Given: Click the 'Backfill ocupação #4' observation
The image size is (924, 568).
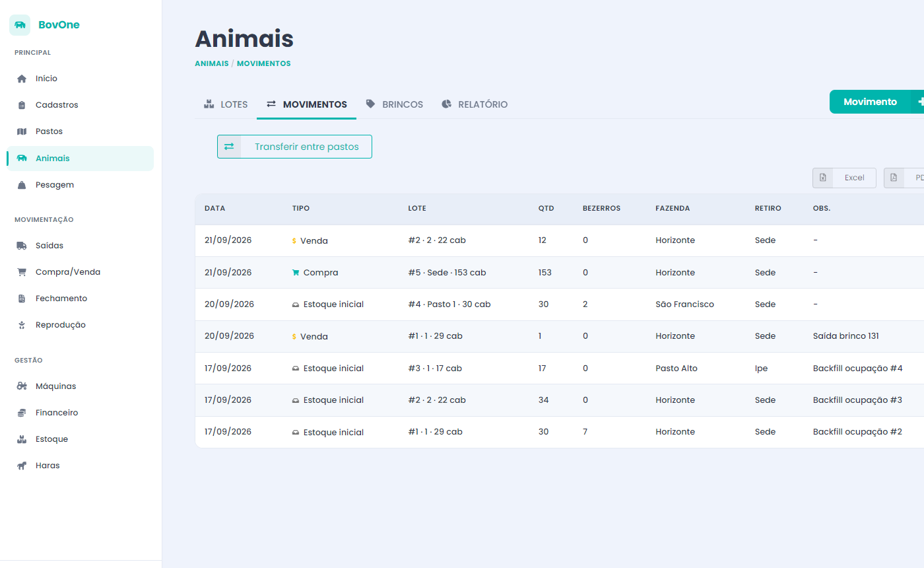Looking at the screenshot, I should point(858,369).
